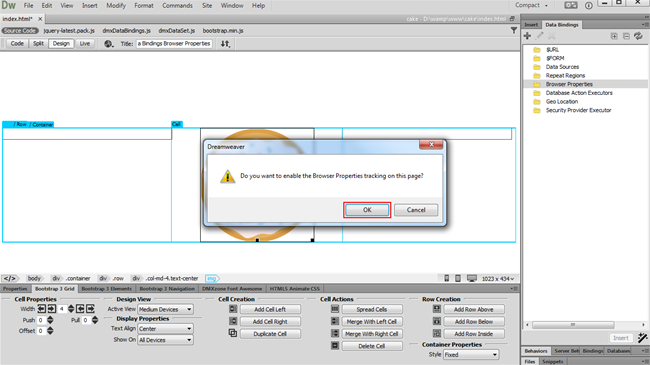Open the Text Align Center dropdown
The image size is (650, 365).
(x=165, y=328)
